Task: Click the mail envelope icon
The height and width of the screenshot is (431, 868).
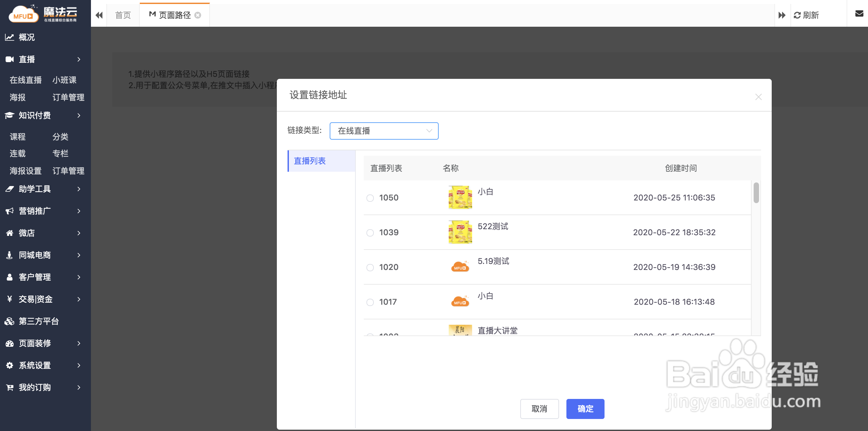Action: [859, 14]
